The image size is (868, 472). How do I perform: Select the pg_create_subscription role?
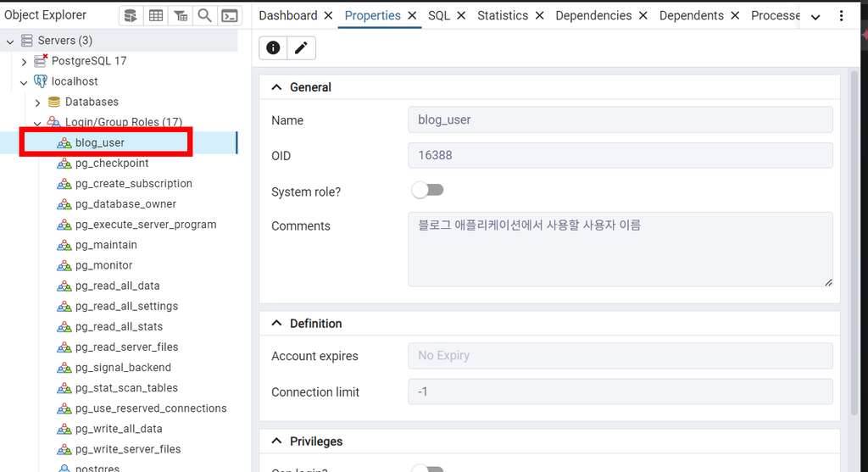click(x=134, y=184)
